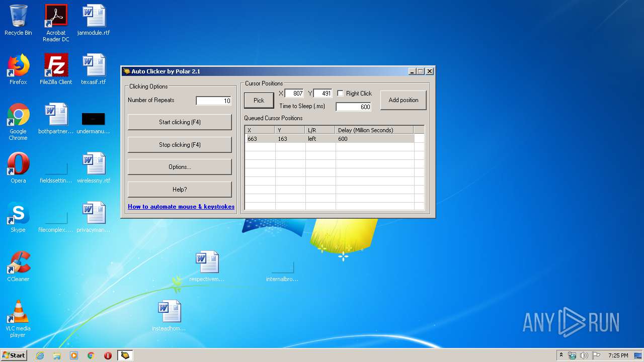Click network tray icon

click(x=572, y=355)
